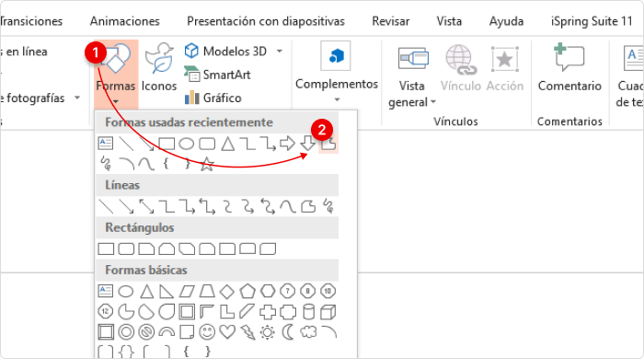Choose the oval in recently used shapes

coord(187,144)
